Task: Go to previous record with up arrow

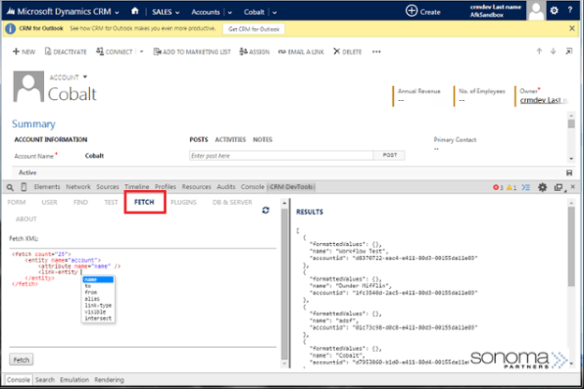Action: 539,51
